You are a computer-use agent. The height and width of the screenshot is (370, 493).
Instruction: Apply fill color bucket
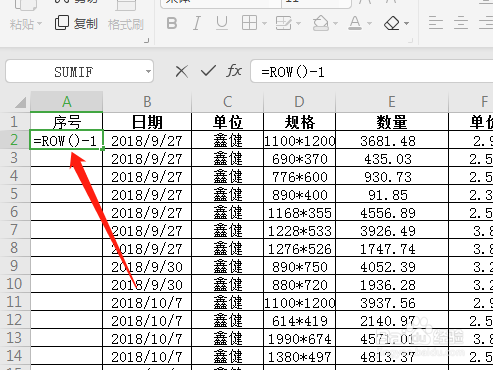(x=321, y=23)
